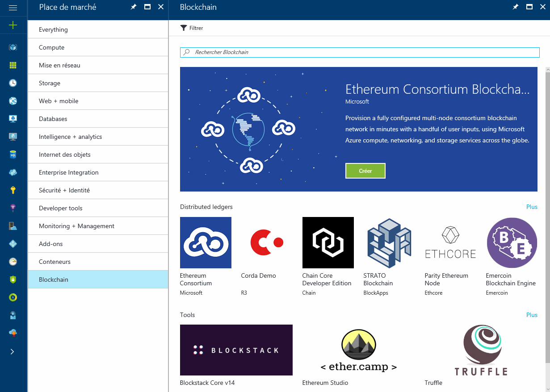Open Chain Core Developer Edition tile
The image size is (550, 392).
click(x=328, y=256)
